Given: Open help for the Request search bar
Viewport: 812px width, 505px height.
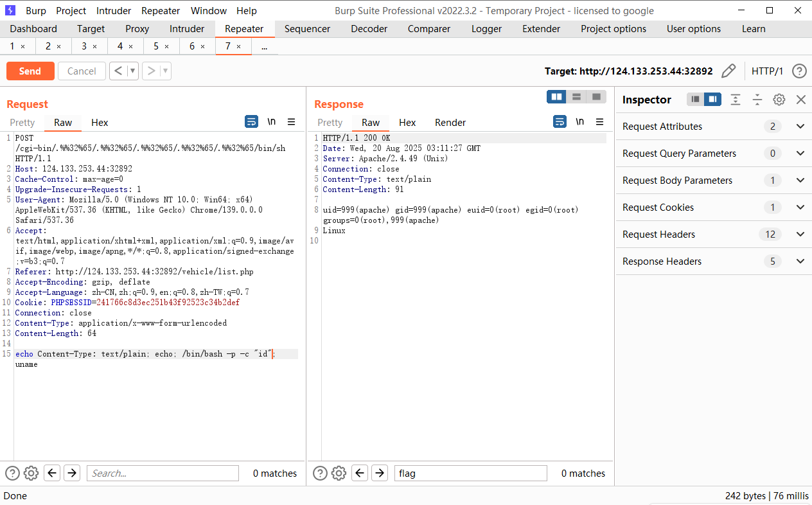Looking at the screenshot, I should pyautogui.click(x=12, y=474).
